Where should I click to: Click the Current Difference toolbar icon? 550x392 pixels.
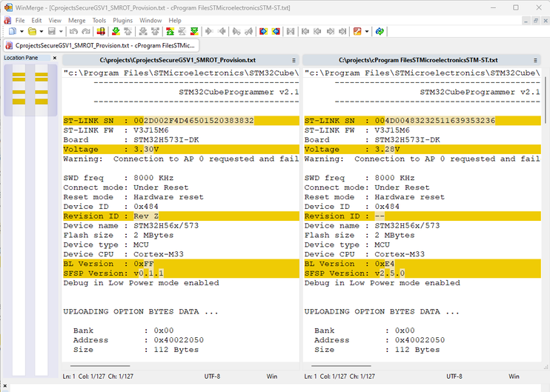(x=182, y=32)
